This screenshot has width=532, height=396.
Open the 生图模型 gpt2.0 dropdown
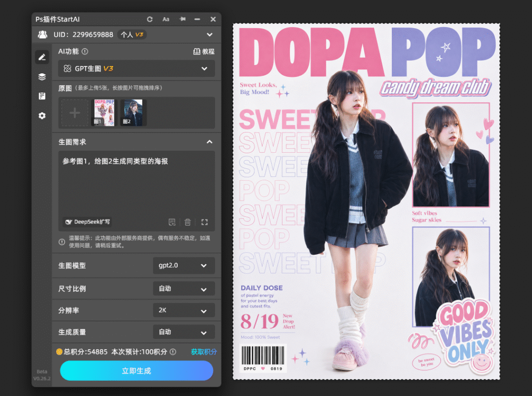point(184,266)
